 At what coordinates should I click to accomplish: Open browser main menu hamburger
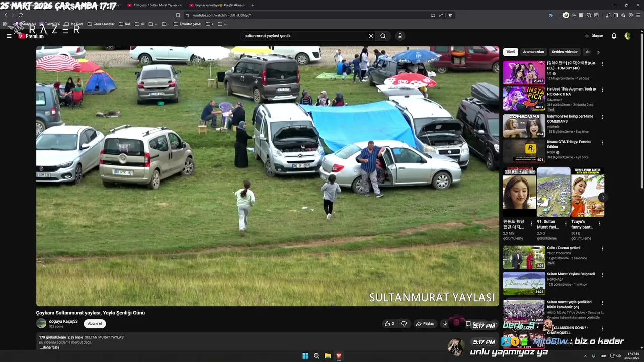[x=638, y=15]
